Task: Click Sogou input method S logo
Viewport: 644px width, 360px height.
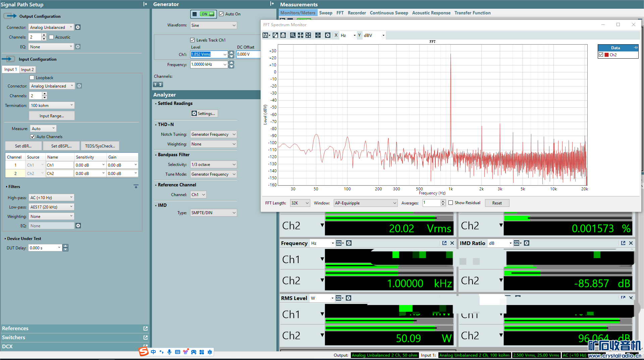Action: [x=144, y=352]
